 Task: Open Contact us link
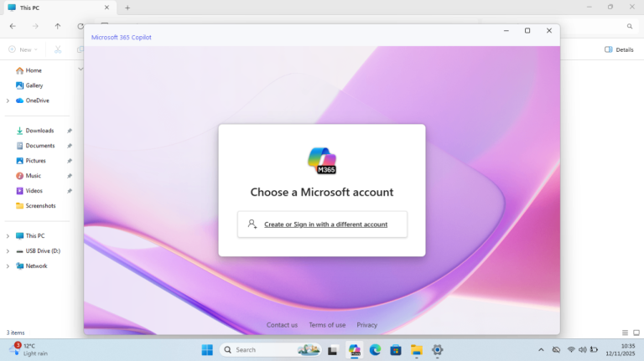coord(282,325)
